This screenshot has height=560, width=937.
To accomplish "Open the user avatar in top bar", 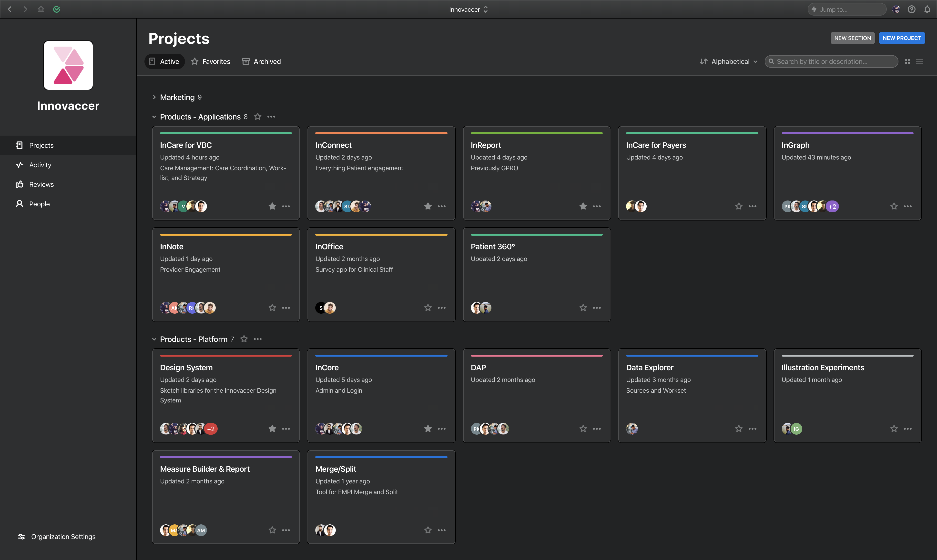I will coord(896,9).
